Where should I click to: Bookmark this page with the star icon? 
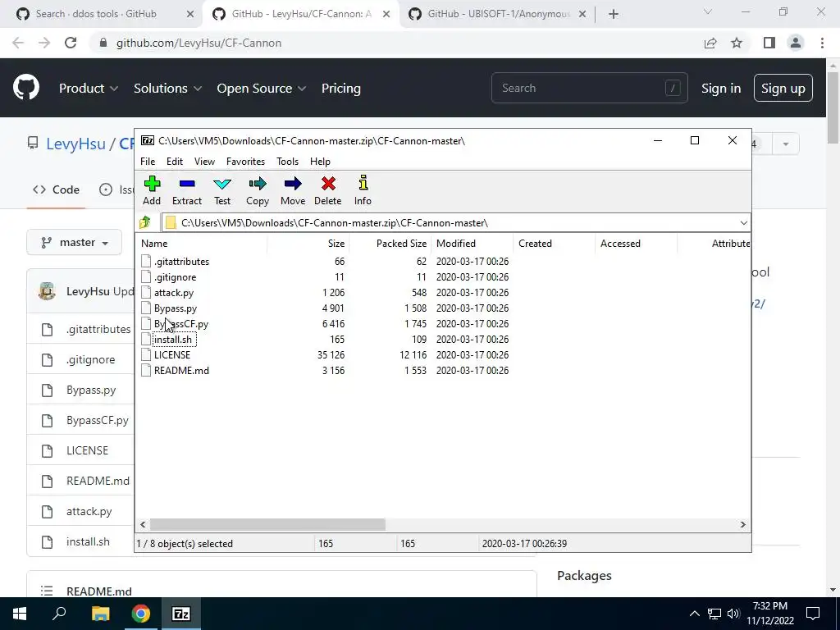737,43
